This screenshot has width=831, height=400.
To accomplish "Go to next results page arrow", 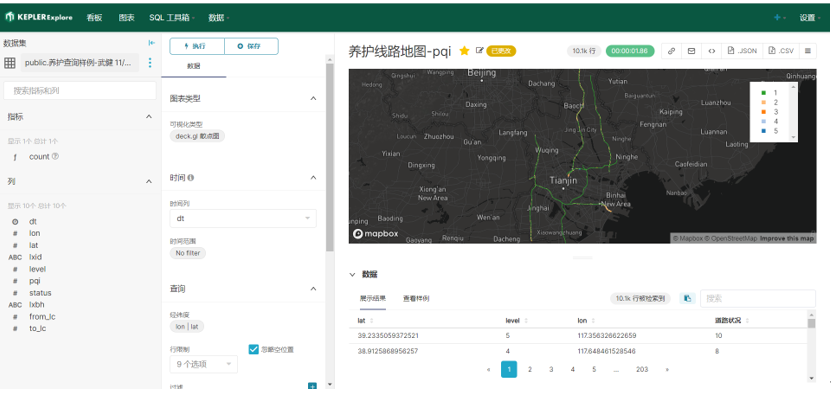I will pyautogui.click(x=667, y=369).
